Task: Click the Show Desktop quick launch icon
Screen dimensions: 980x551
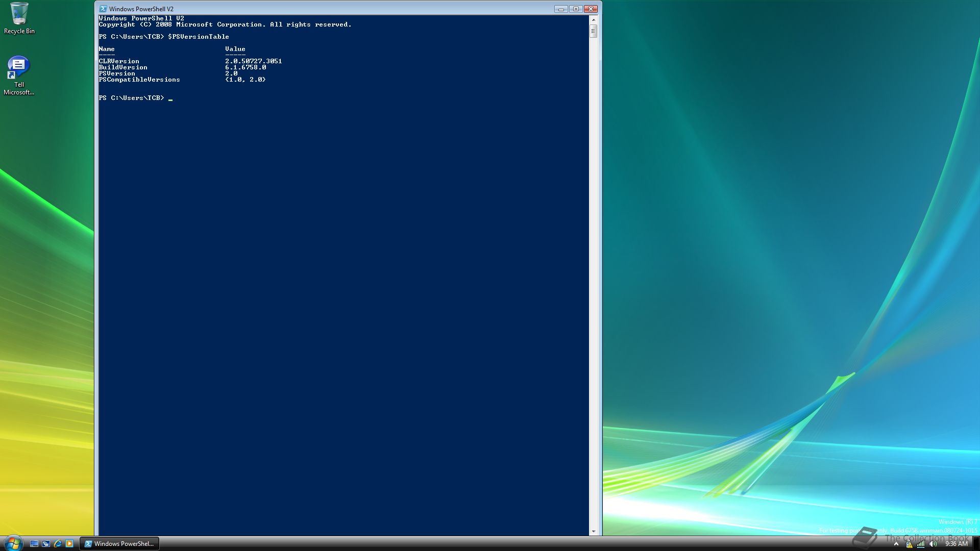Action: pyautogui.click(x=34, y=543)
